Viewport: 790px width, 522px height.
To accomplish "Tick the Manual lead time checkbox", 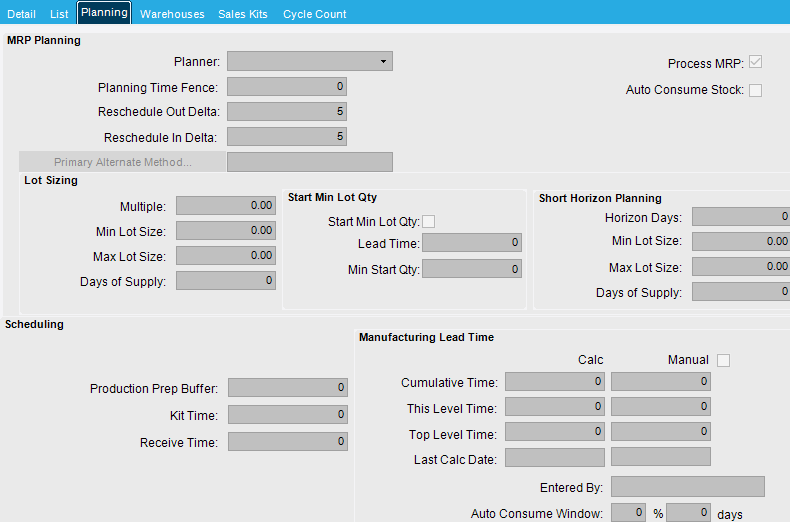I will [x=723, y=360].
